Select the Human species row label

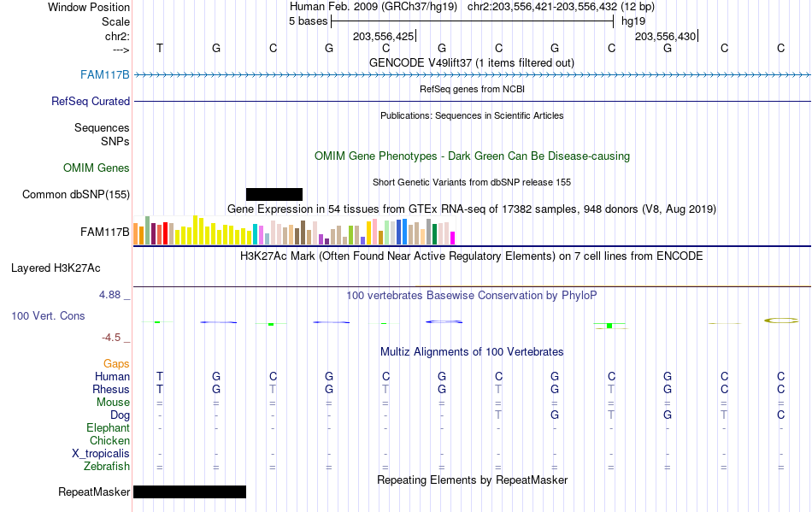[x=112, y=376]
